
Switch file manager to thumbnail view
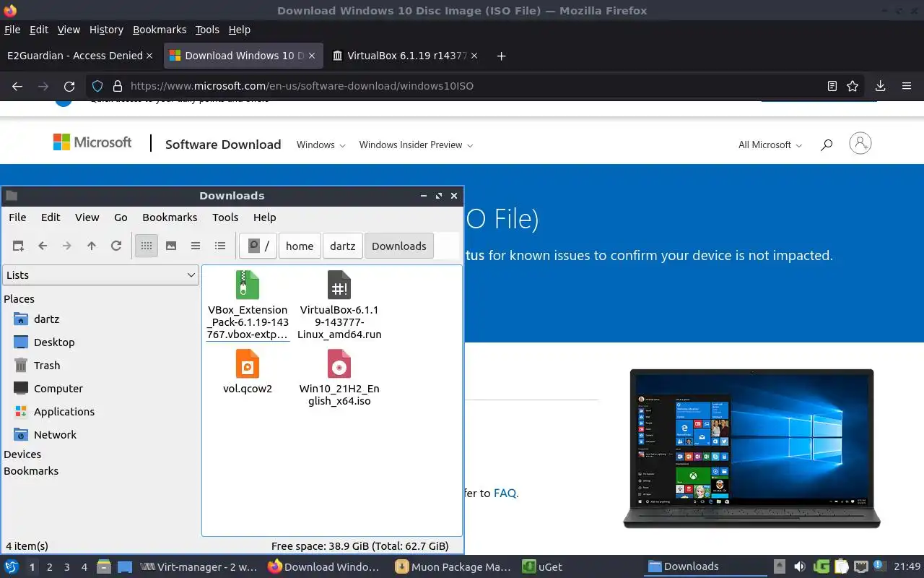click(171, 246)
